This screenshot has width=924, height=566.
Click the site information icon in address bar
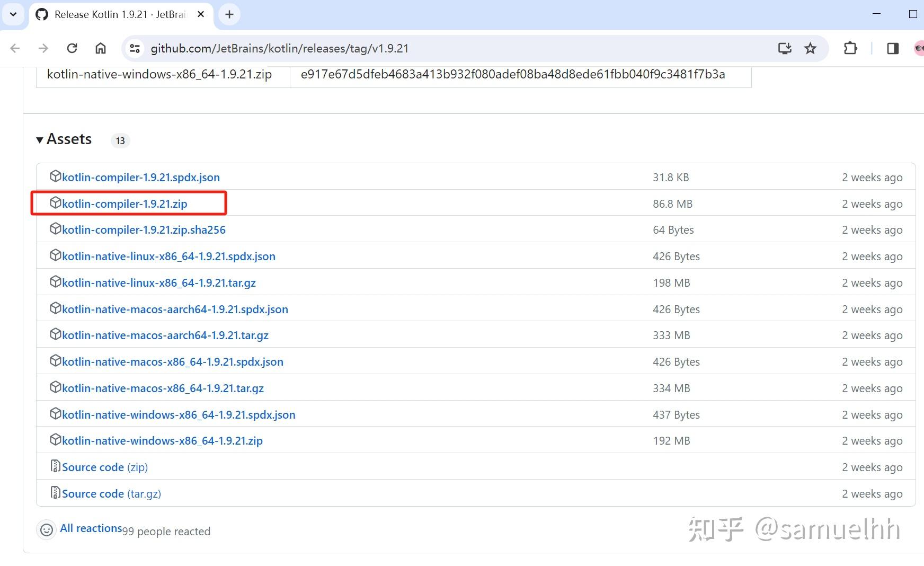click(135, 48)
